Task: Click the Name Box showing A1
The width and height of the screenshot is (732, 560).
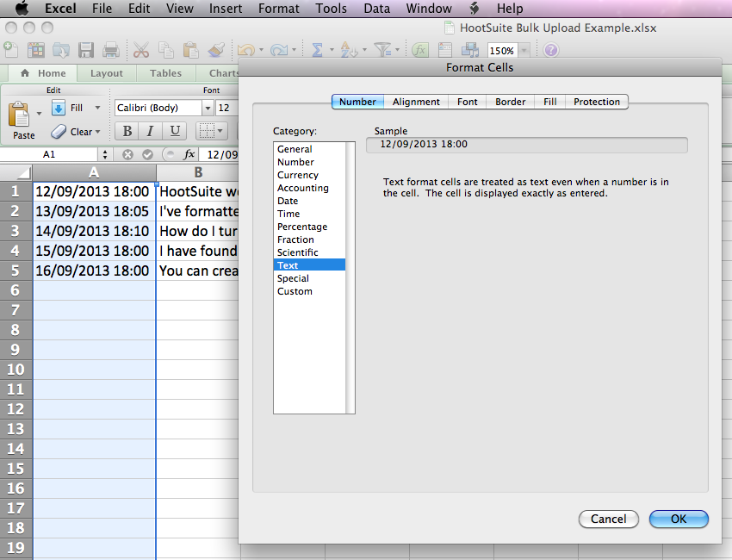Action: 49,154
